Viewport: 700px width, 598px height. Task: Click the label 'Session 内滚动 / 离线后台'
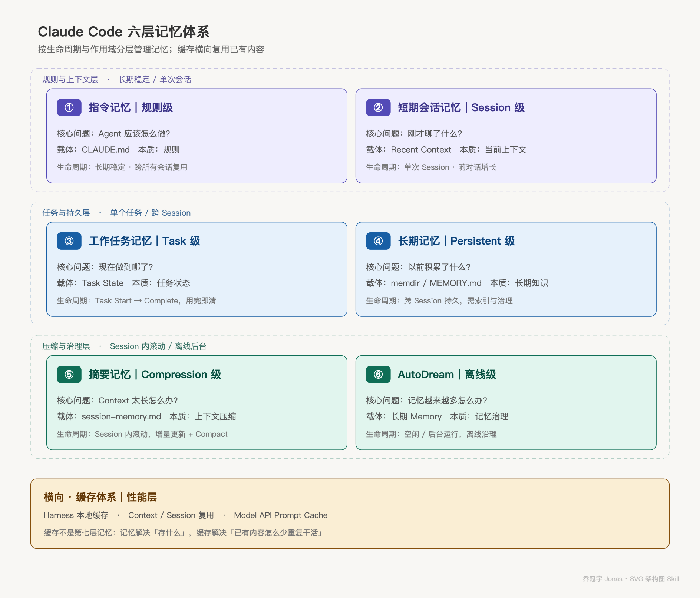[158, 346]
